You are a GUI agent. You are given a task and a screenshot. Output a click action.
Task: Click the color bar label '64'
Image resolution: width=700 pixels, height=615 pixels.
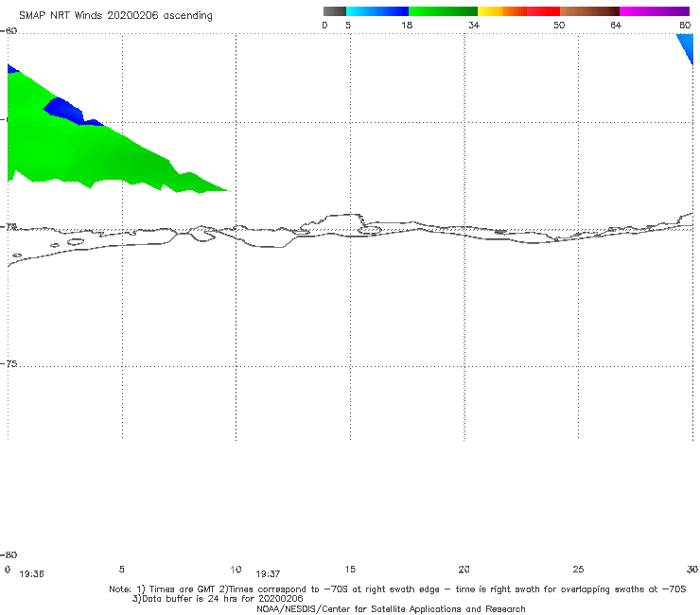tap(616, 25)
